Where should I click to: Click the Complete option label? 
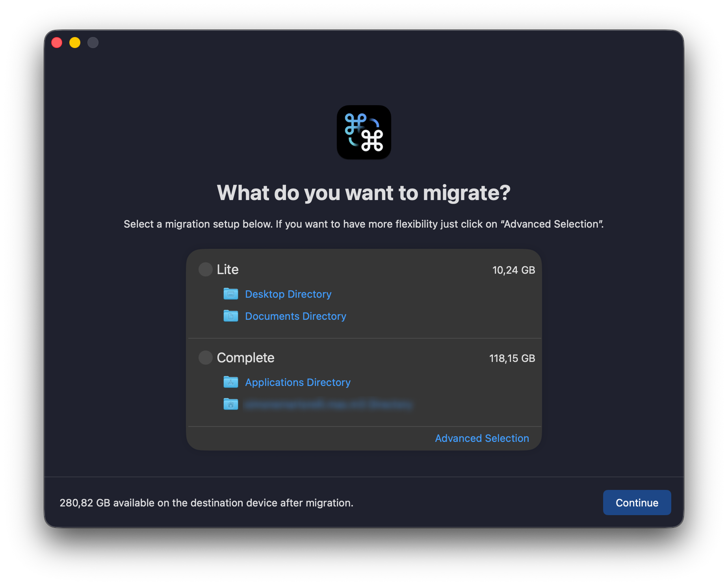(x=245, y=358)
